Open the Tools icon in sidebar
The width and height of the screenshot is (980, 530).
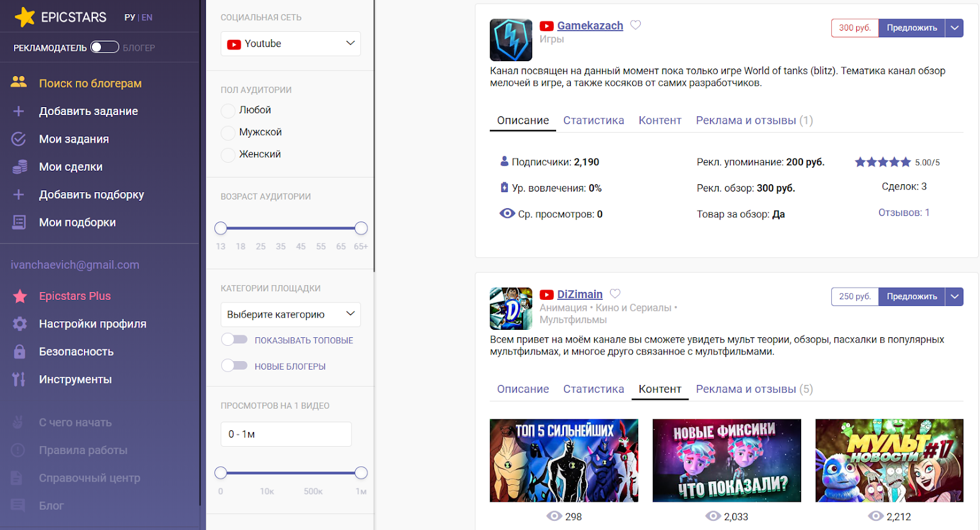(x=20, y=379)
